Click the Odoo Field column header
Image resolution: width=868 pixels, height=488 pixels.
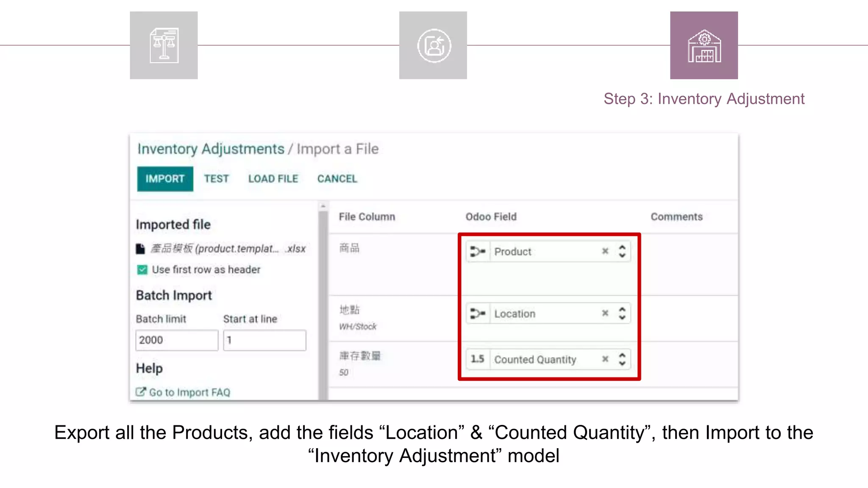pyautogui.click(x=491, y=217)
